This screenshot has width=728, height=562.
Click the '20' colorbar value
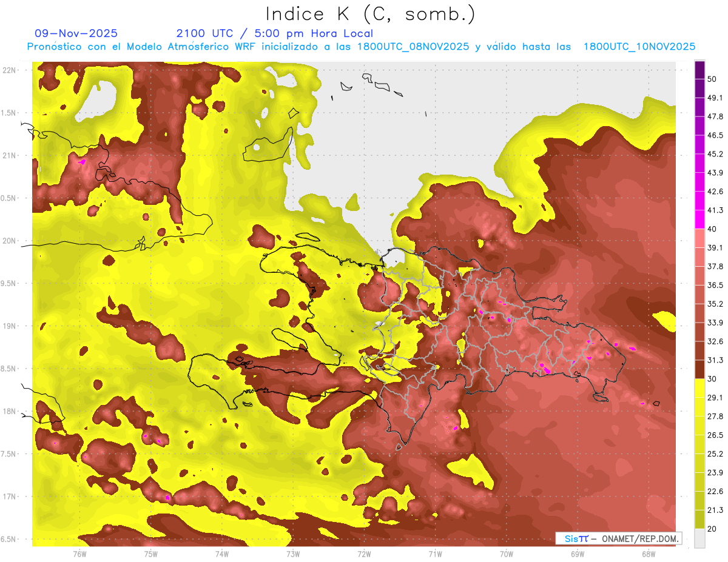(x=712, y=529)
